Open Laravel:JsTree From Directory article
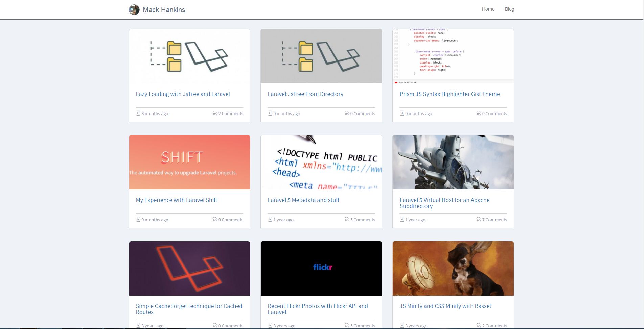 click(305, 94)
